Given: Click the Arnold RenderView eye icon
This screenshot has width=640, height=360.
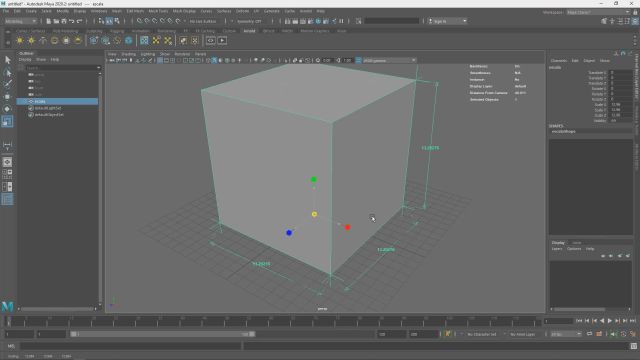Looking at the screenshot, I should pos(211,40).
